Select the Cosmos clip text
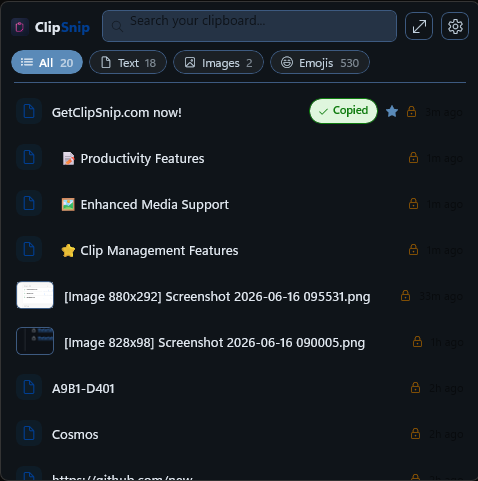 [75, 435]
